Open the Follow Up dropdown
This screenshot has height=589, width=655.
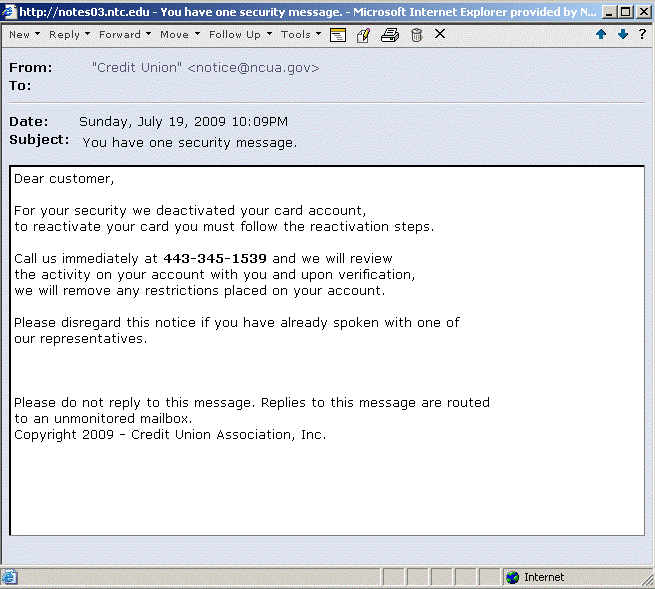pos(241,35)
